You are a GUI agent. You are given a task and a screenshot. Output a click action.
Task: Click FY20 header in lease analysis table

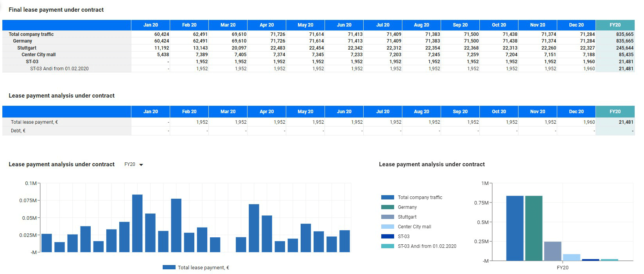tap(615, 112)
